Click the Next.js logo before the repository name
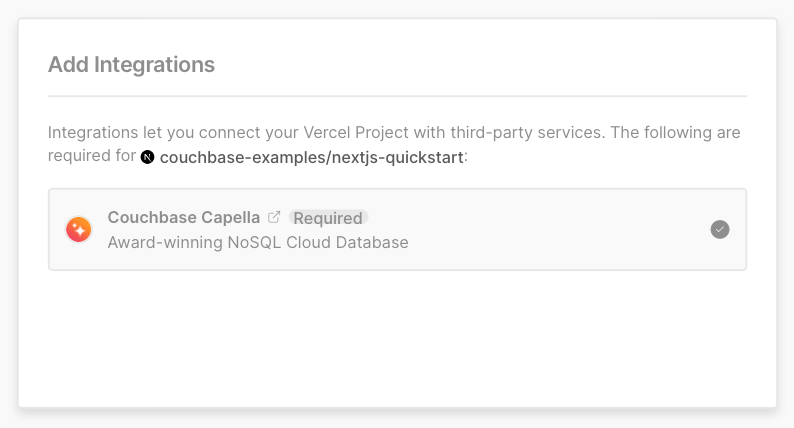This screenshot has height=428, width=794. click(x=147, y=157)
